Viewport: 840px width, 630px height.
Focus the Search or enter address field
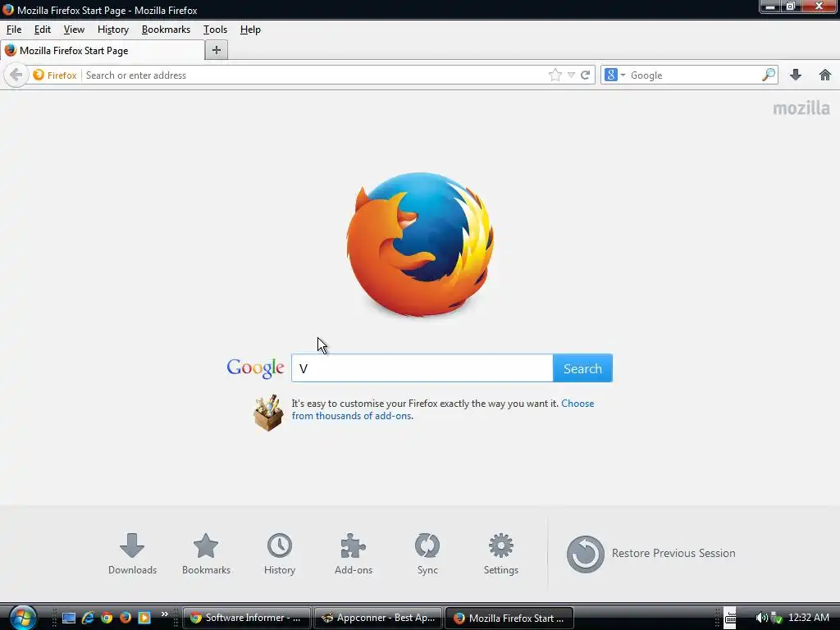coord(313,75)
